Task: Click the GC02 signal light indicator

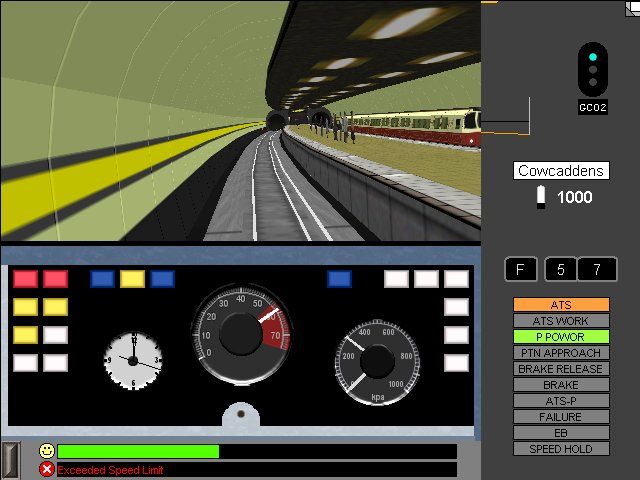Action: coord(593,71)
